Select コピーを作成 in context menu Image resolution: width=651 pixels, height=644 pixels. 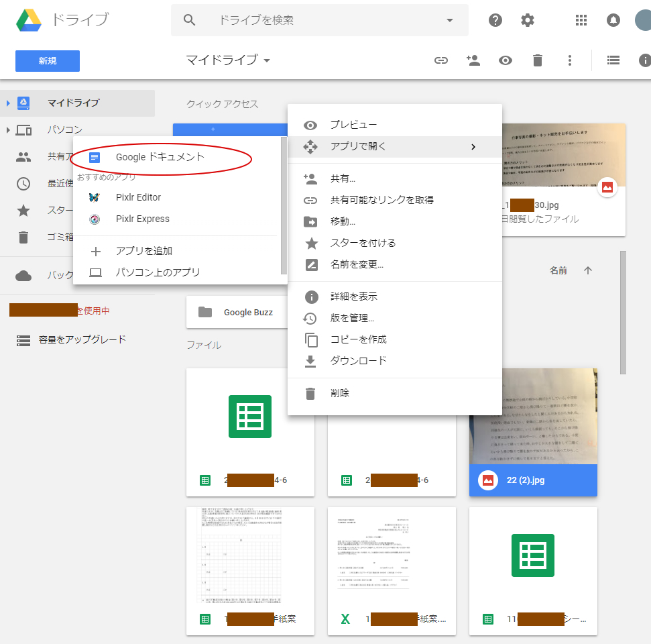coord(394,339)
